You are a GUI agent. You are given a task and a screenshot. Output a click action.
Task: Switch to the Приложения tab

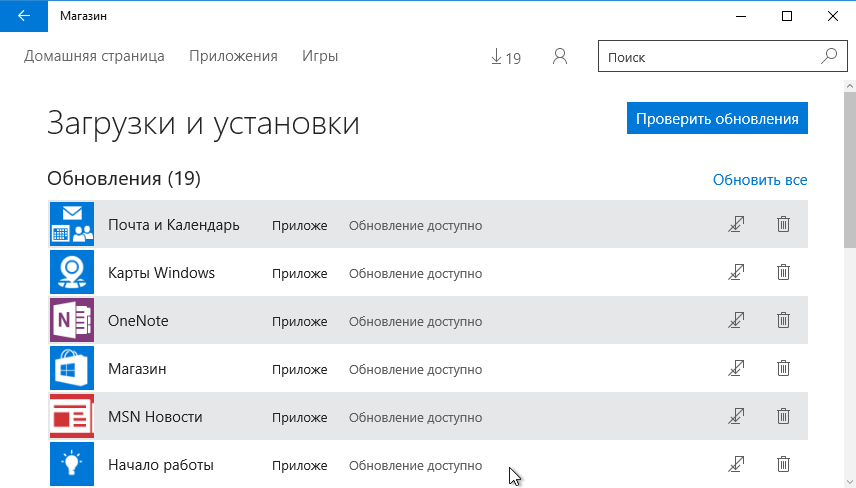(233, 56)
